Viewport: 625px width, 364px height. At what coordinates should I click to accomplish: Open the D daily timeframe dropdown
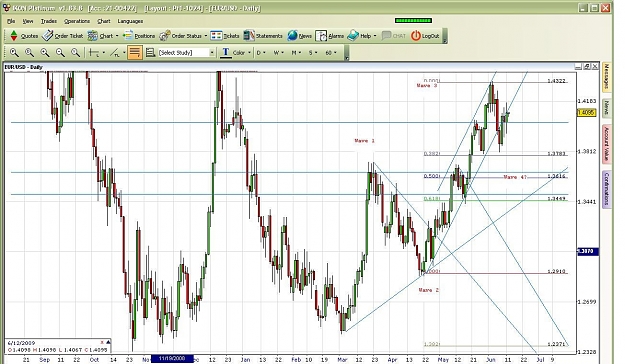pyautogui.click(x=261, y=53)
